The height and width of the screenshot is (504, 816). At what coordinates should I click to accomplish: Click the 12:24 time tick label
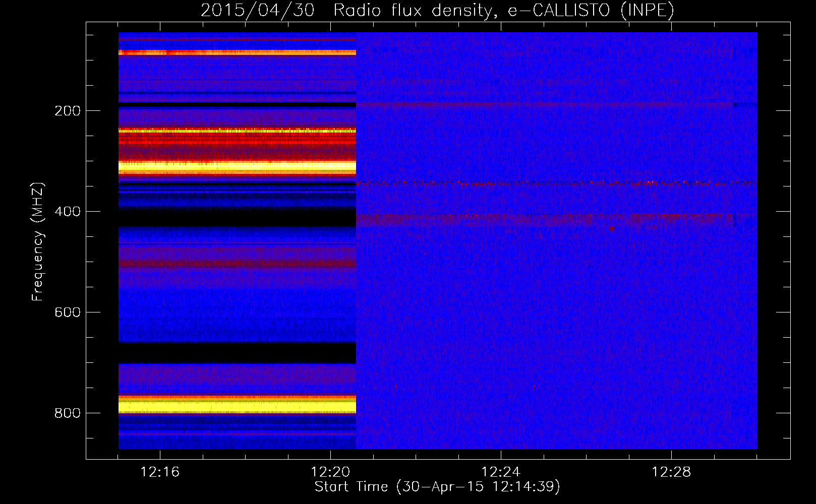pos(501,472)
